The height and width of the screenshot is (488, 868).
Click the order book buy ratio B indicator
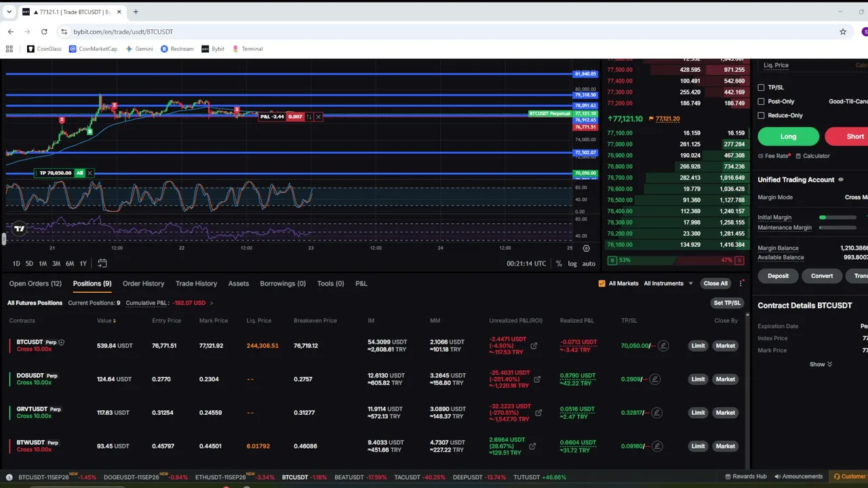(612, 260)
